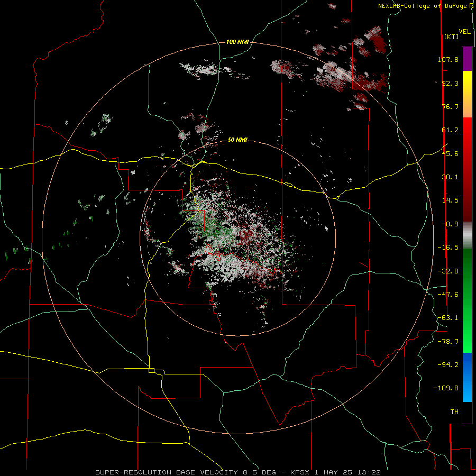Click the -32.0 value on velocity scale
The image size is (476, 476).
coord(448,271)
